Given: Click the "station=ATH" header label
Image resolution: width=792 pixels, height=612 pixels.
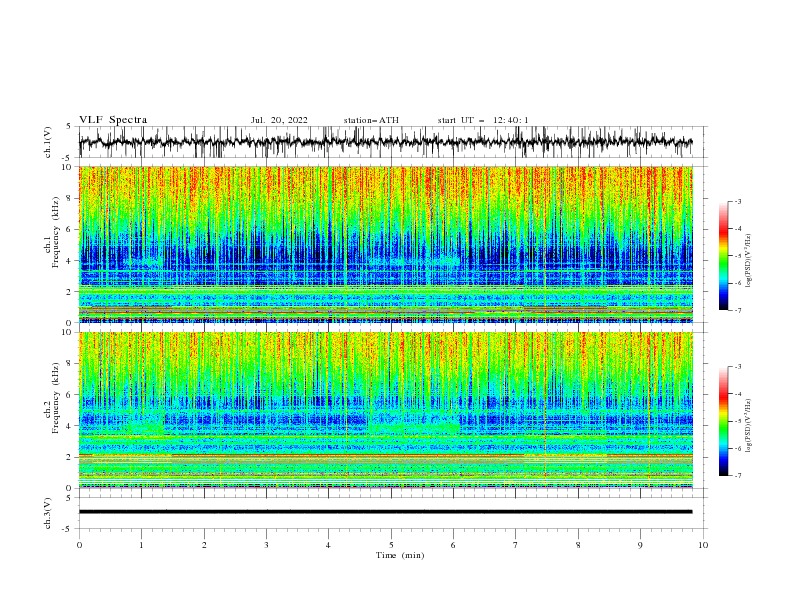Looking at the screenshot, I should [x=371, y=120].
